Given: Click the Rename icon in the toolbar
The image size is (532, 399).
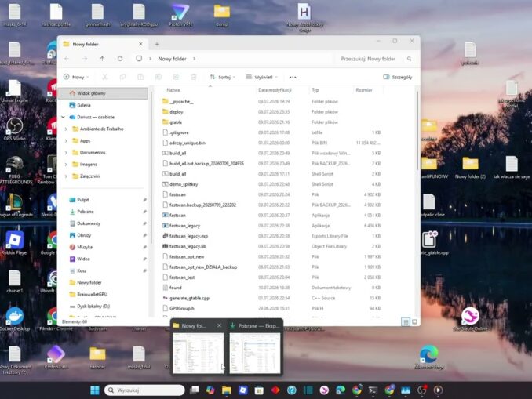Looking at the screenshot, I should pos(158,77).
